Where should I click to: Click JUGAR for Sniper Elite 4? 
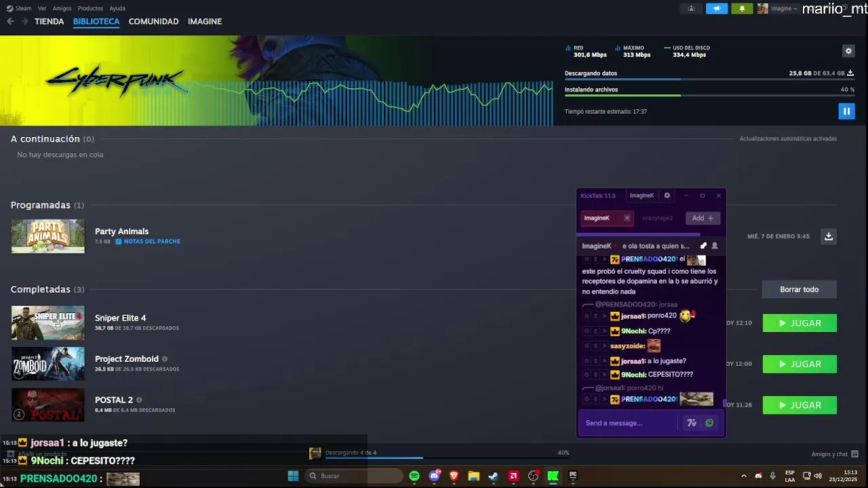800,323
